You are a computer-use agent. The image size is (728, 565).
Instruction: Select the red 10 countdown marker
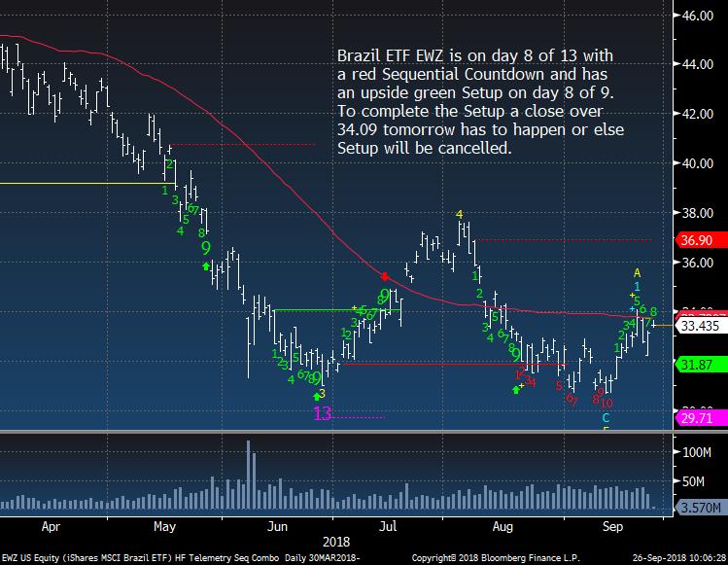point(607,404)
